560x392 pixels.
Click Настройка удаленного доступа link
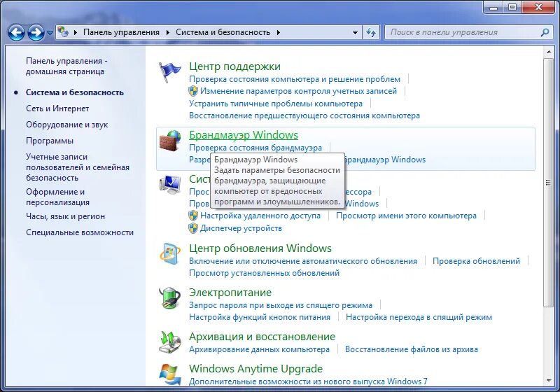point(260,216)
